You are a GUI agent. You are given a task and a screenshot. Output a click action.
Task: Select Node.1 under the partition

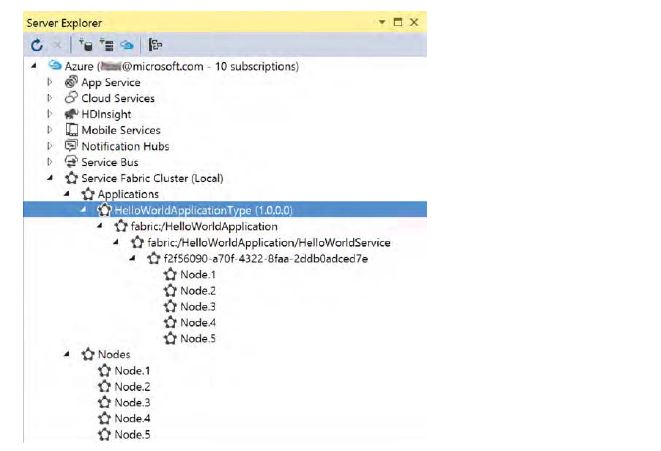tap(198, 274)
